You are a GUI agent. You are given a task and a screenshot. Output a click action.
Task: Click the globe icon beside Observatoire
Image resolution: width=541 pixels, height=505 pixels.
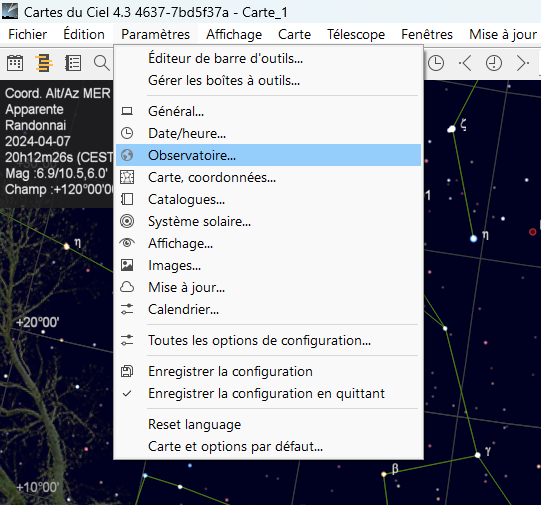[x=127, y=155]
